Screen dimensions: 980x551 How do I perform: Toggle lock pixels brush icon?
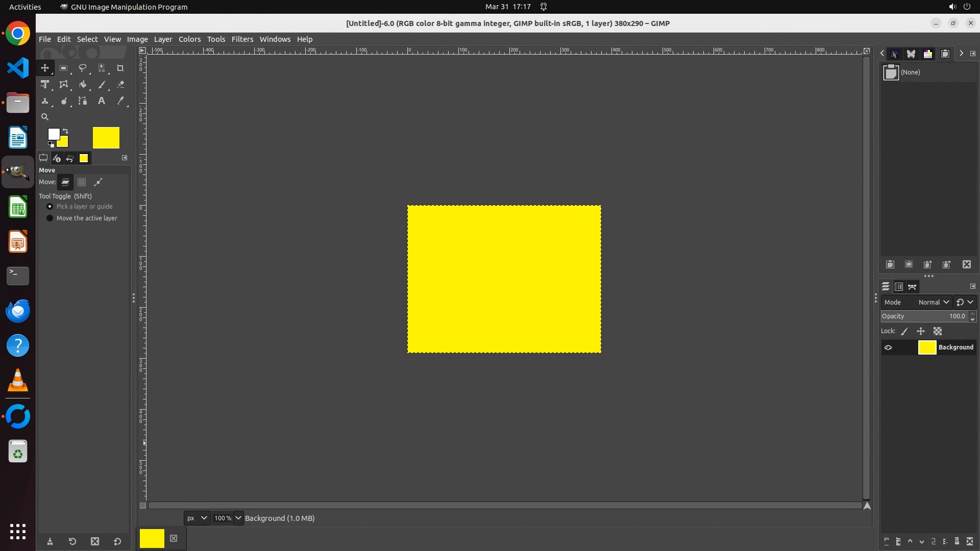click(x=904, y=332)
